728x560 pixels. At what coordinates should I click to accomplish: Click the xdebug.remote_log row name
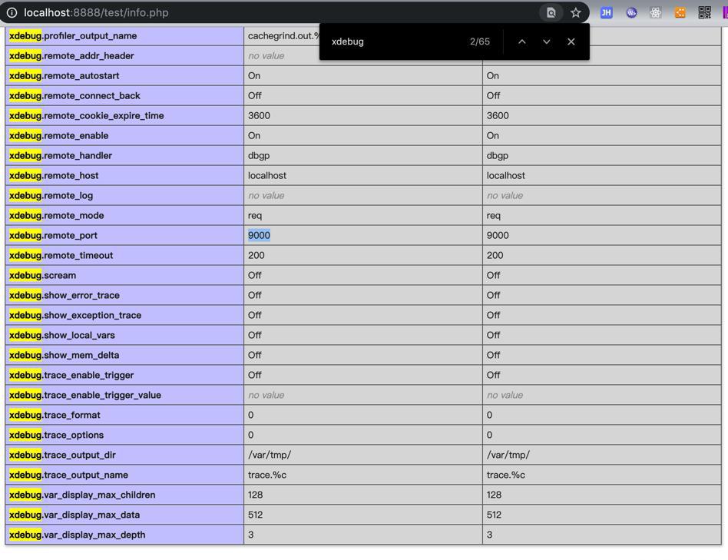coord(51,195)
